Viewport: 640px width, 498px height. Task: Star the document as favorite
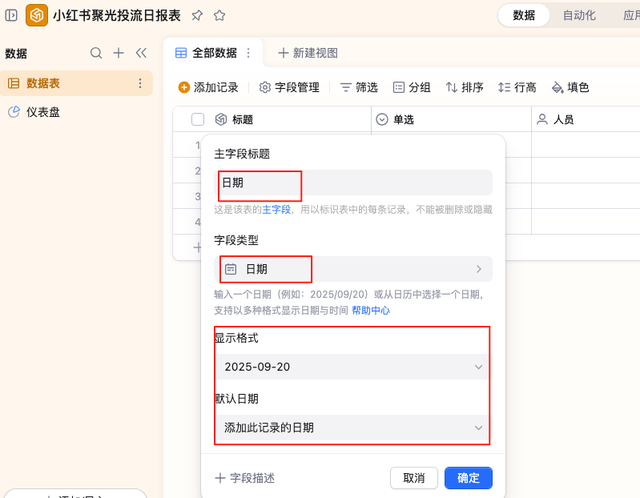(x=219, y=16)
